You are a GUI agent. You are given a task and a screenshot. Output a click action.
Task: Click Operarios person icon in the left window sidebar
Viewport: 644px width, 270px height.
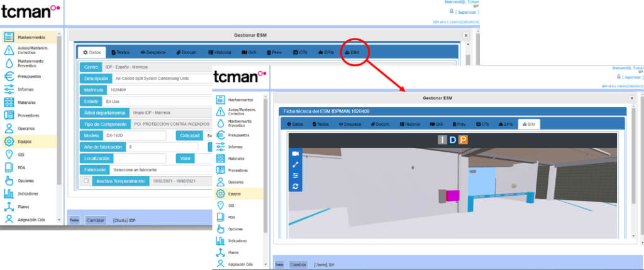coord(9,128)
